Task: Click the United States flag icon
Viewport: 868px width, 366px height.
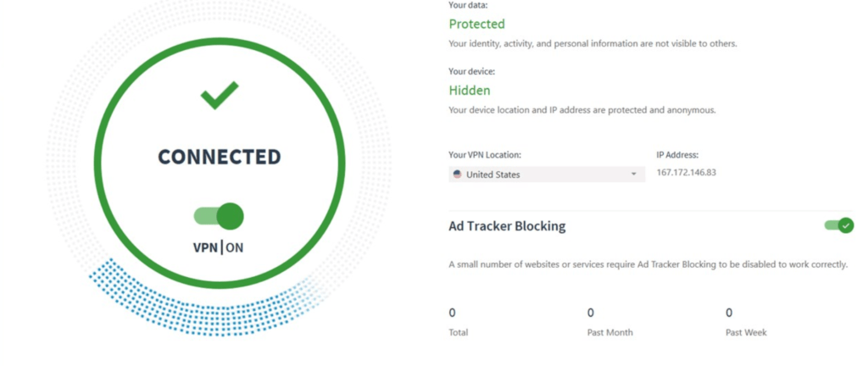Action: (x=457, y=175)
